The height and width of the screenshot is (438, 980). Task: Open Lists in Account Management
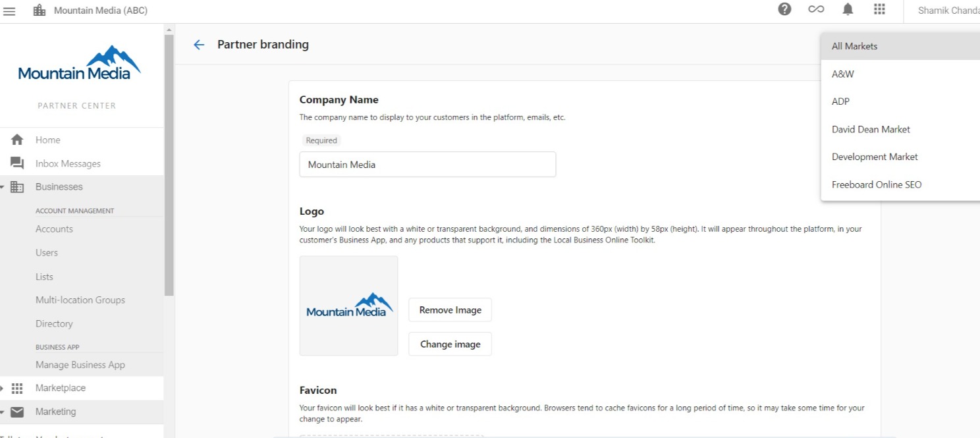coord(44,277)
